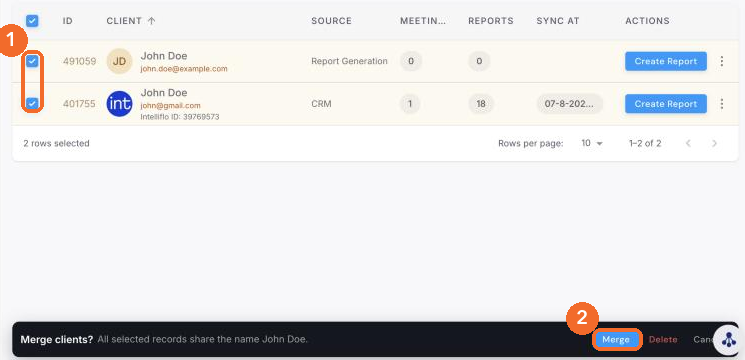Click the sync date chip 07-8-202...
This screenshot has height=360, width=745.
570,104
